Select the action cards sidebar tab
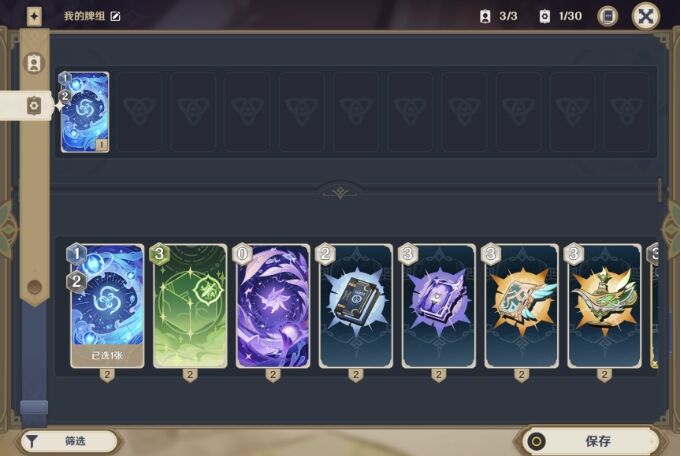Screen dimensions: 681x456 tap(34, 106)
